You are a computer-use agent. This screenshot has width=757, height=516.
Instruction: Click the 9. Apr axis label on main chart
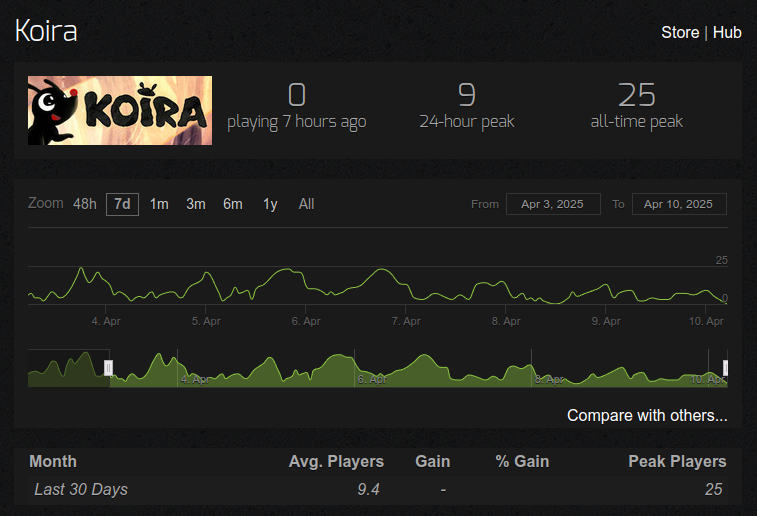(x=606, y=321)
